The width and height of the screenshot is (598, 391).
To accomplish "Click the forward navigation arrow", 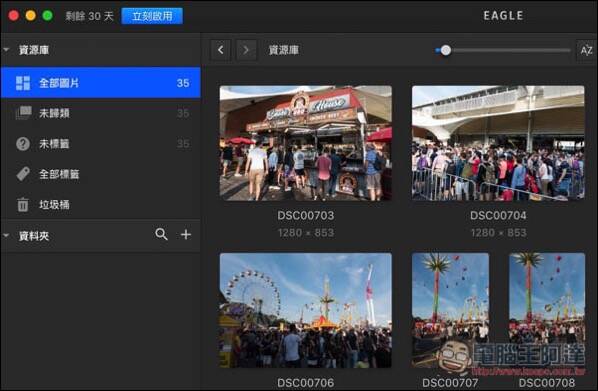I will pyautogui.click(x=246, y=50).
